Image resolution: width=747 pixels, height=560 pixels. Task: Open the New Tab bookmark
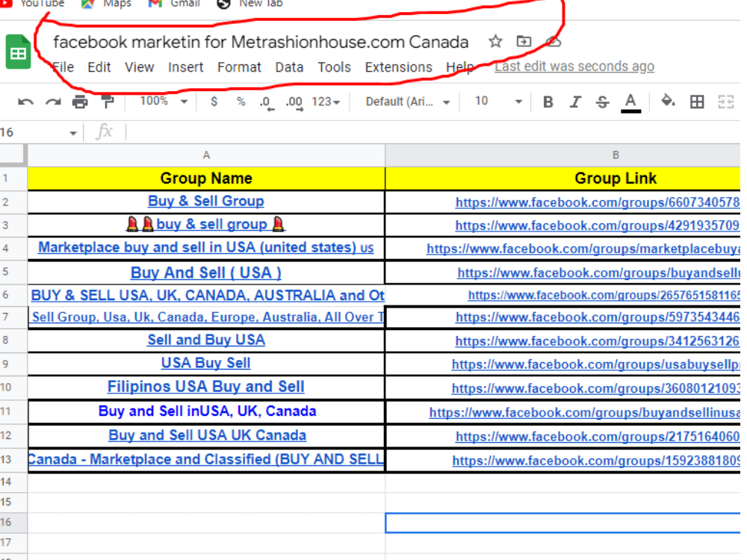point(250,4)
